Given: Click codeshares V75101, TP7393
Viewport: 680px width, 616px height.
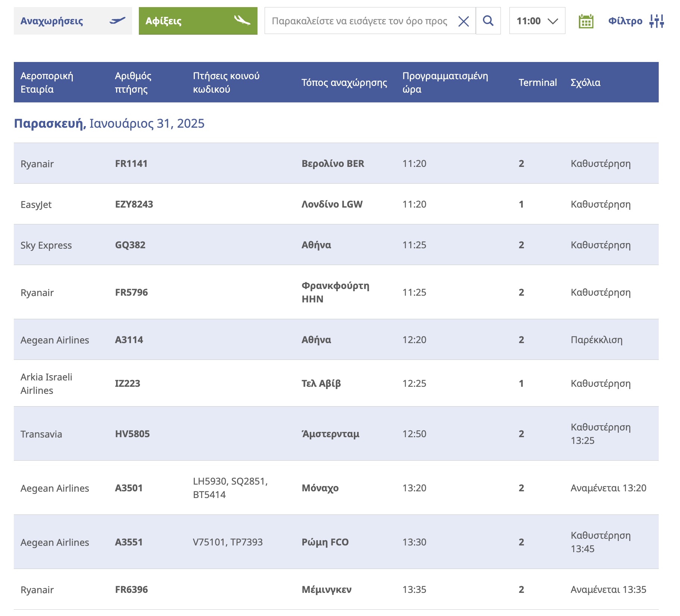Looking at the screenshot, I should (x=228, y=542).
